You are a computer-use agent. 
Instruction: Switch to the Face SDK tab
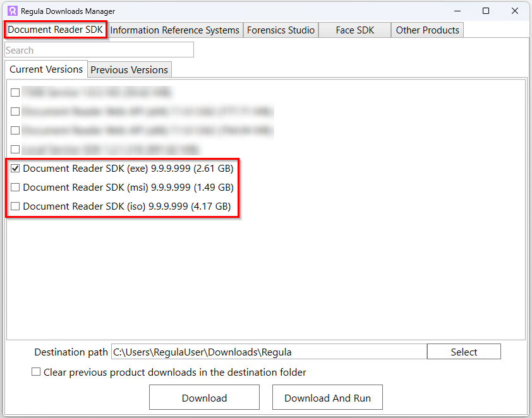(354, 30)
